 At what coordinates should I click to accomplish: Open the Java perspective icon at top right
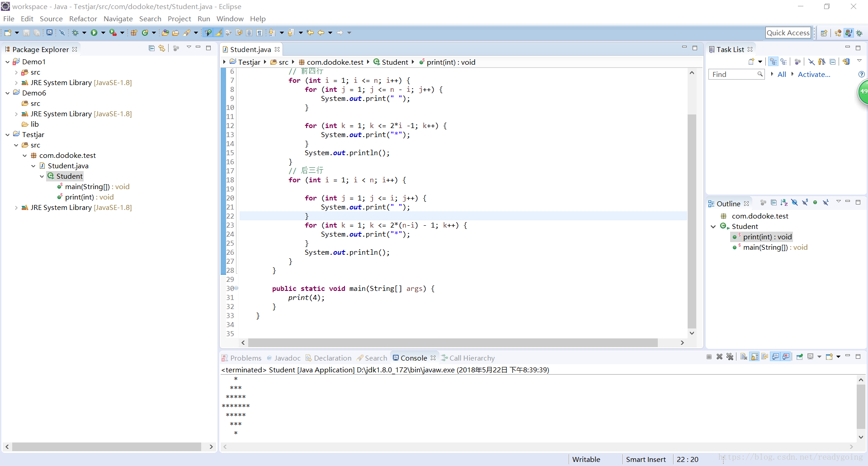coord(848,33)
